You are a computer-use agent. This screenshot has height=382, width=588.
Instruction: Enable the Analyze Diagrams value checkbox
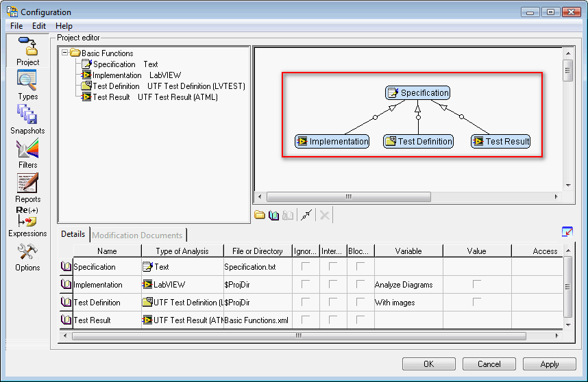click(476, 284)
